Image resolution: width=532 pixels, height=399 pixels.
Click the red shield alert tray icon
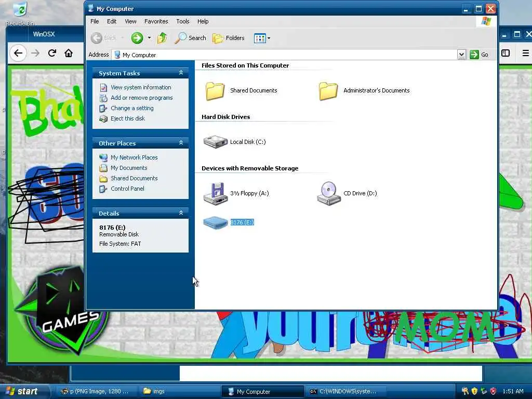point(493,391)
